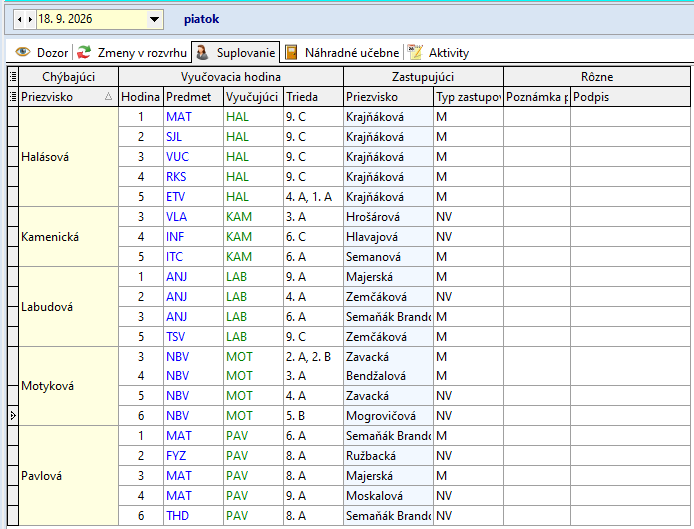The height and width of the screenshot is (529, 694).
Task: Click the date field showing 18. 9. 2026
Action: click(92, 19)
